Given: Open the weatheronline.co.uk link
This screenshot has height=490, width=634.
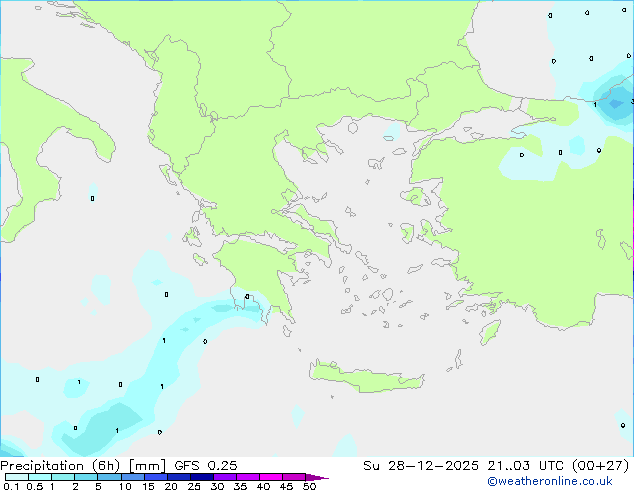Looking at the screenshot, I should pos(550,481).
